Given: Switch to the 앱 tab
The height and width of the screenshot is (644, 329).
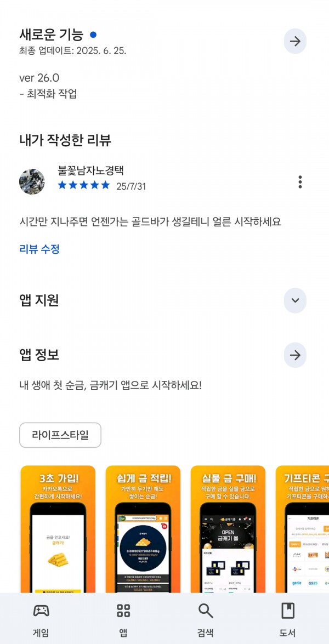Looking at the screenshot, I should coord(123,620).
